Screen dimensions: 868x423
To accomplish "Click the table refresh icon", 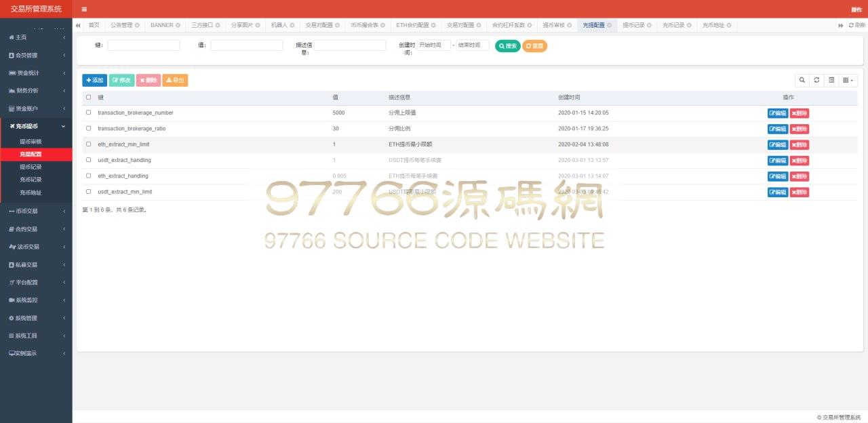I will 816,80.
